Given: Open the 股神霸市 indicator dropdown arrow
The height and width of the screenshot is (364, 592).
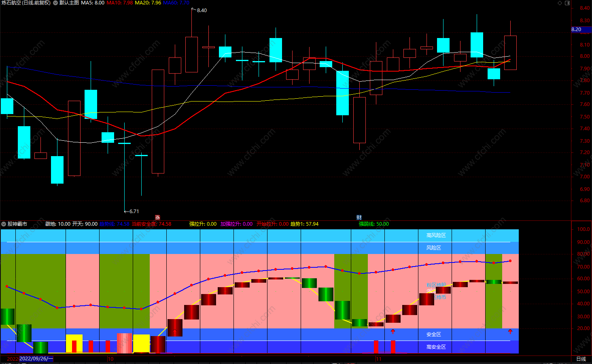Looking at the screenshot, I should pos(4,224).
